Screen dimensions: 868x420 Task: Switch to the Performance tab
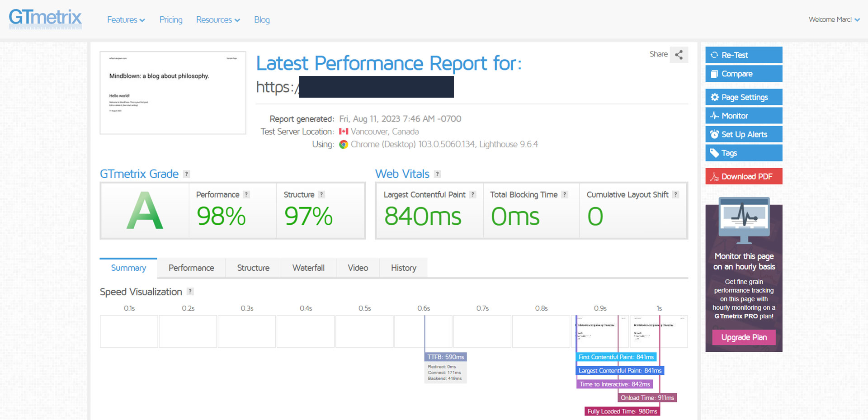(x=191, y=268)
